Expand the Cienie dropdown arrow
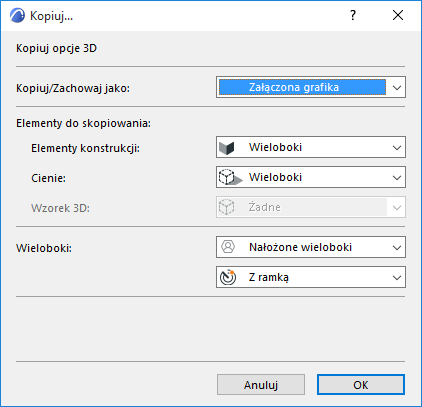422x407 pixels. pyautogui.click(x=397, y=178)
